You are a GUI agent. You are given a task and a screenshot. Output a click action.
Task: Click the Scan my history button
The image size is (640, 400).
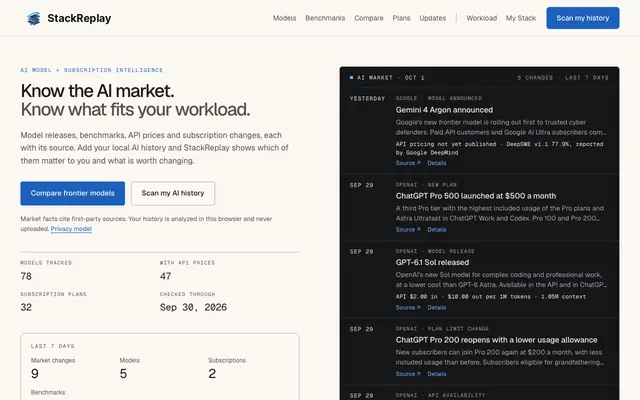click(582, 18)
